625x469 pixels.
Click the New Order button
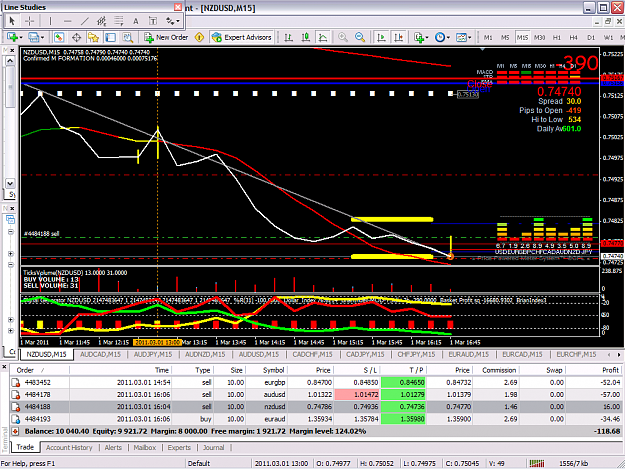pyautogui.click(x=166, y=37)
